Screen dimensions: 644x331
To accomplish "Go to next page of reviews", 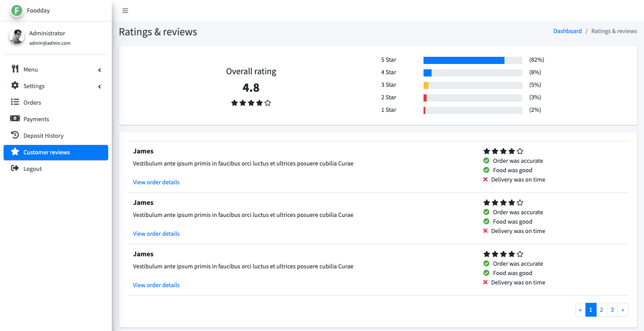I will tap(623, 310).
